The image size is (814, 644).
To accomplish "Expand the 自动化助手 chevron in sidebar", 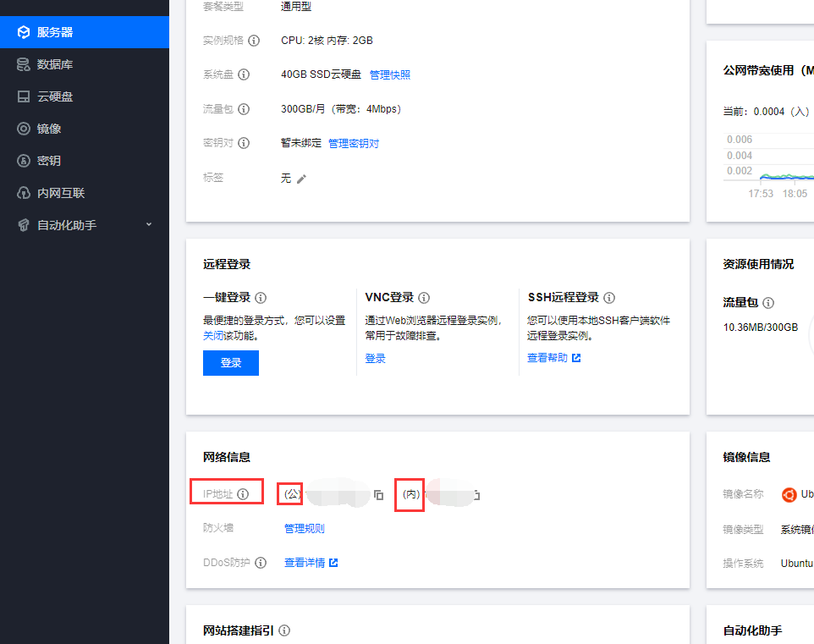I will click(x=149, y=224).
